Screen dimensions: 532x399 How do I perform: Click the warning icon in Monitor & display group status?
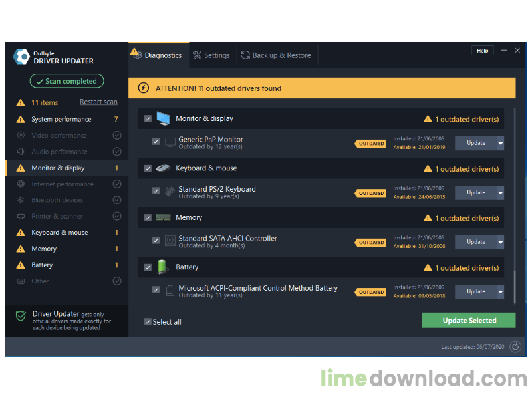click(x=428, y=119)
